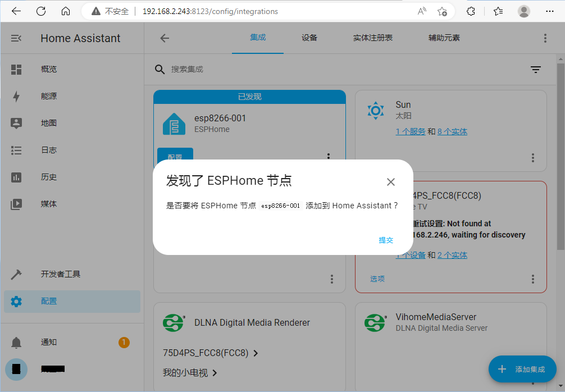Open the 能源 energy page
This screenshot has height=392, width=565.
coord(49,96)
